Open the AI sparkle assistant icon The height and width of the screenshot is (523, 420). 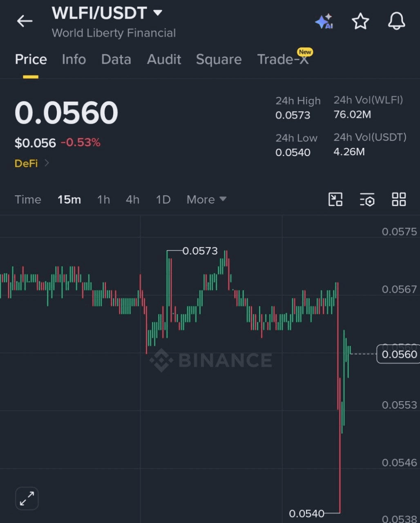pyautogui.click(x=324, y=22)
